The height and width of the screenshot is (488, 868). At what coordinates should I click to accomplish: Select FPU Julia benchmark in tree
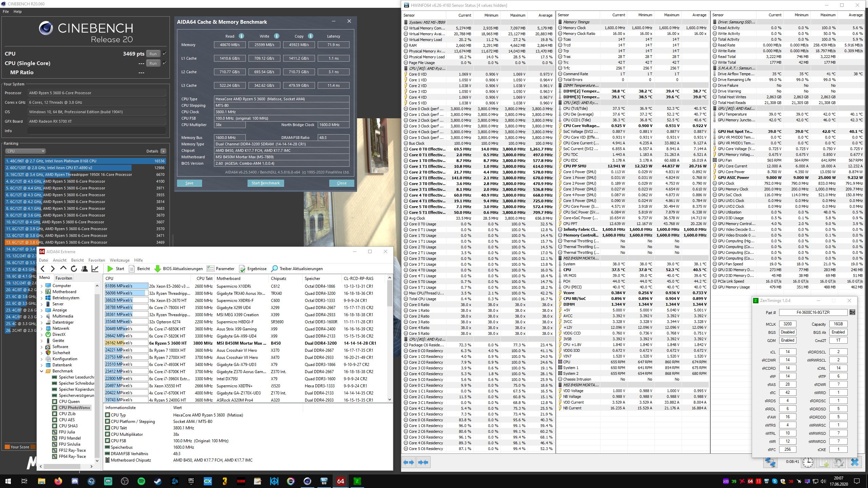point(67,432)
